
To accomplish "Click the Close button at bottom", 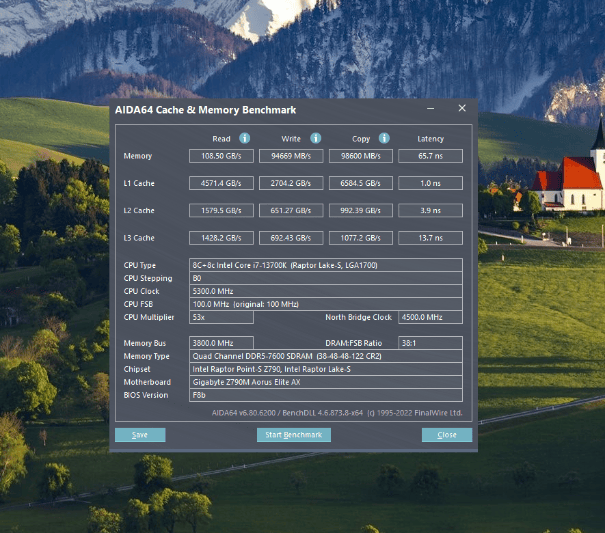I will coord(446,435).
